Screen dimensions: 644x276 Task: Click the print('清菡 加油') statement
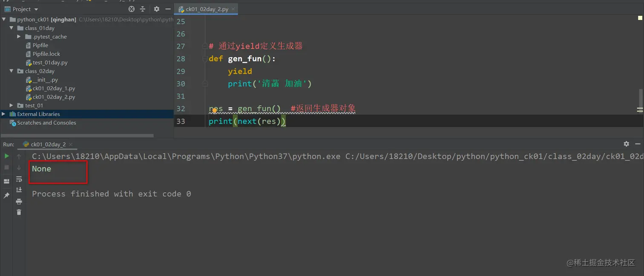[270, 84]
